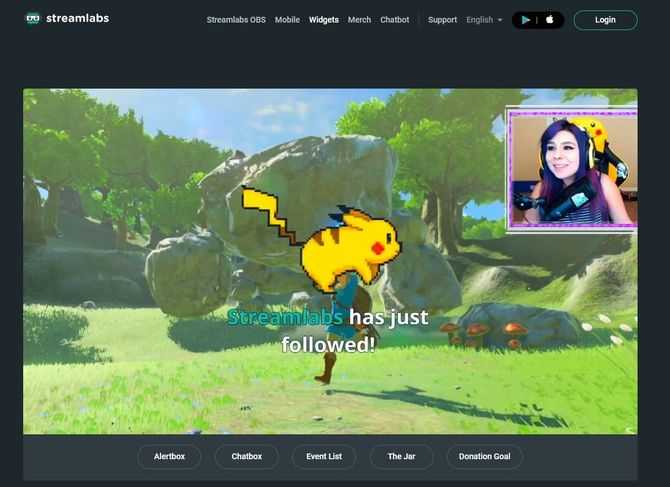This screenshot has width=670, height=487.
Task: Click the Pikachu follow alert animation
Action: click(x=321, y=239)
